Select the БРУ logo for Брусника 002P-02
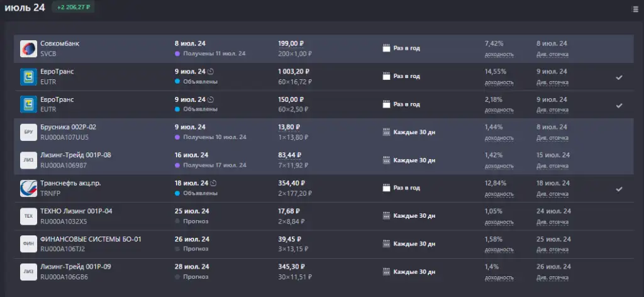The height and width of the screenshot is (297, 644). pyautogui.click(x=29, y=132)
